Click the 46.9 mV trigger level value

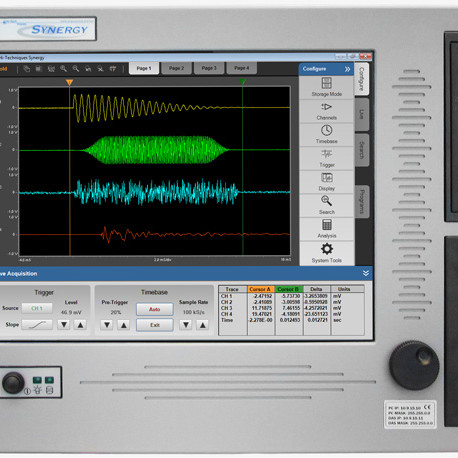click(71, 312)
